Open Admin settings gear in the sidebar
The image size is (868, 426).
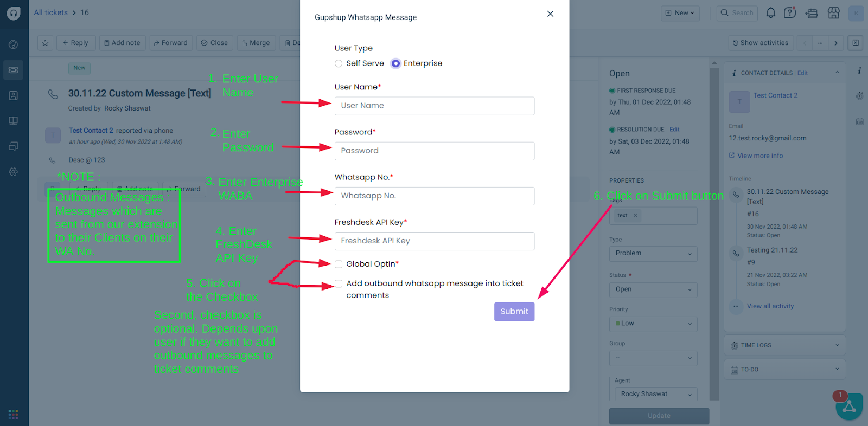click(13, 172)
